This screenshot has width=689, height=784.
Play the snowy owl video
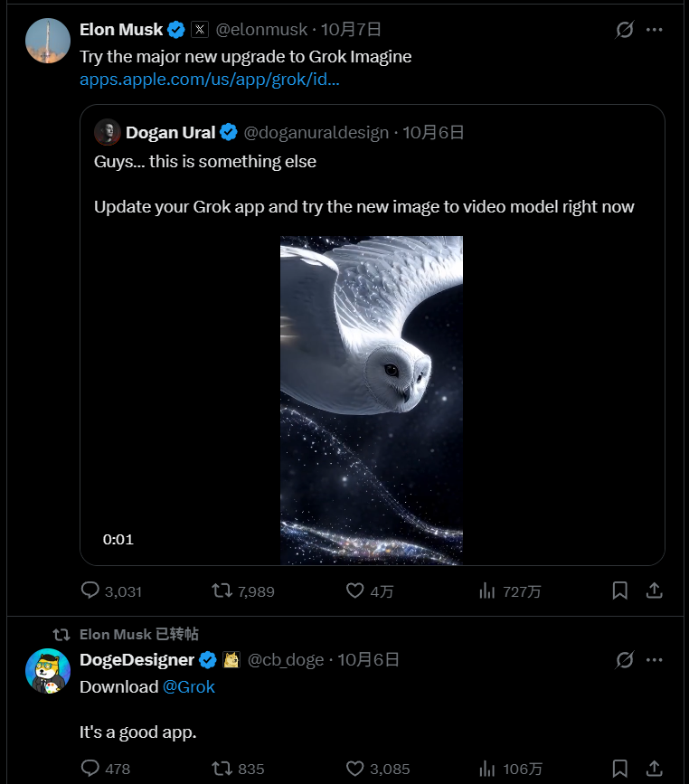(x=371, y=398)
